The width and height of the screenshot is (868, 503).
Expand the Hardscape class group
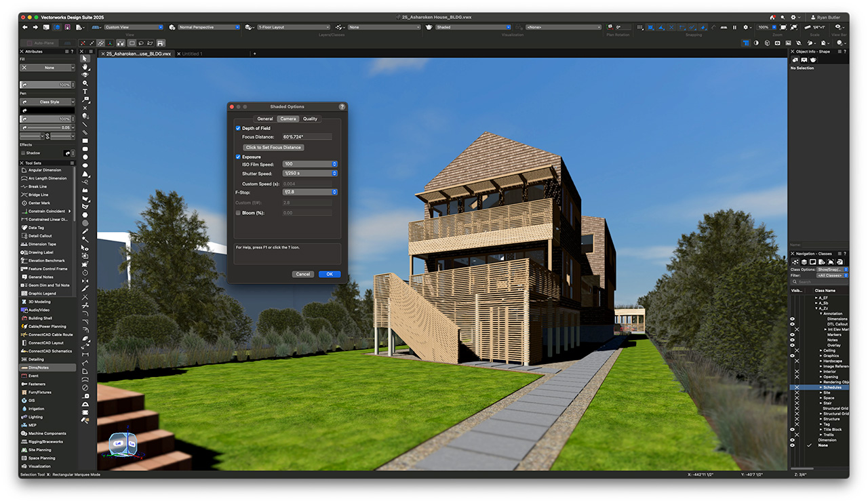pos(822,361)
